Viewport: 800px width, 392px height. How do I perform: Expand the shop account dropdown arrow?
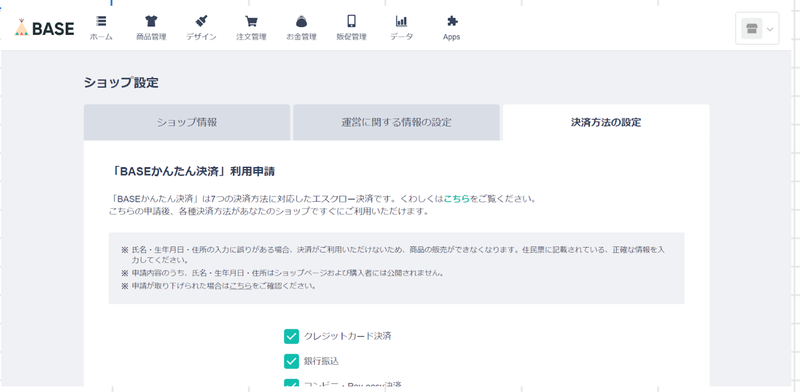[770, 29]
